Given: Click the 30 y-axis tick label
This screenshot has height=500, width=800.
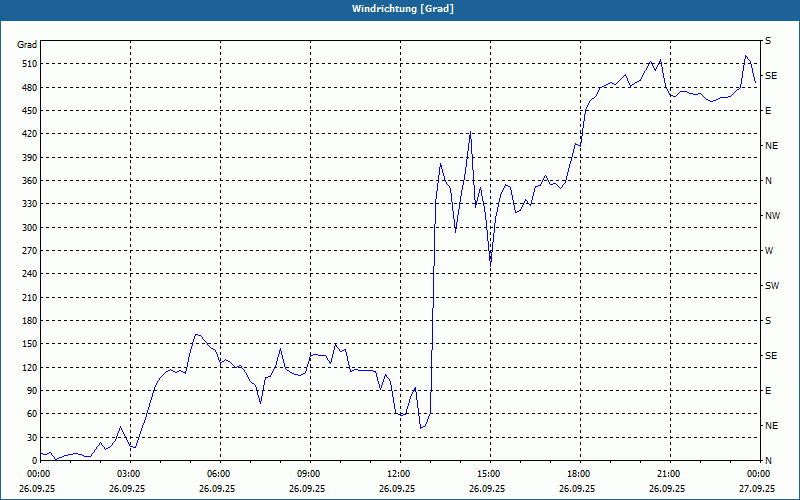Looking at the screenshot, I should point(29,438).
